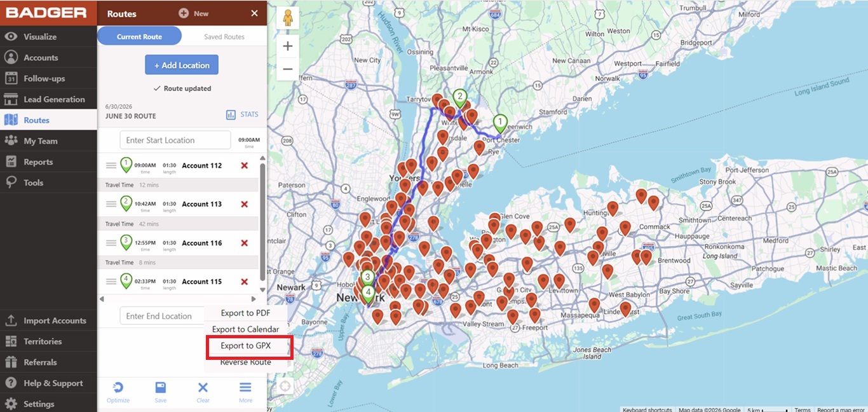Screen dimensions: 868x412
Task: Activate Street View pegman icon
Action: [x=288, y=18]
